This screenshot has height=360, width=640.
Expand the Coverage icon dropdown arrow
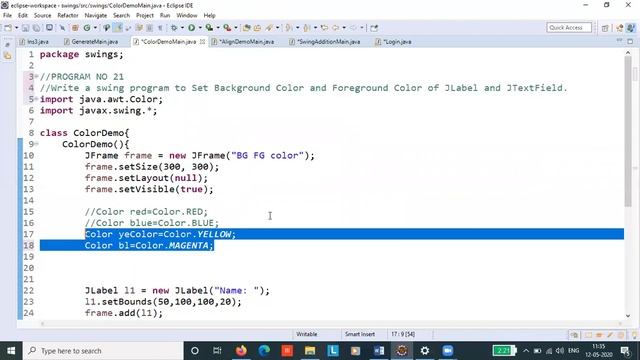point(218,28)
